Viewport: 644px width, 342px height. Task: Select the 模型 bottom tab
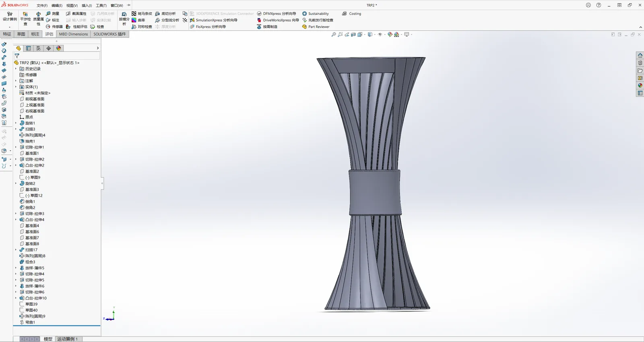tap(48, 339)
